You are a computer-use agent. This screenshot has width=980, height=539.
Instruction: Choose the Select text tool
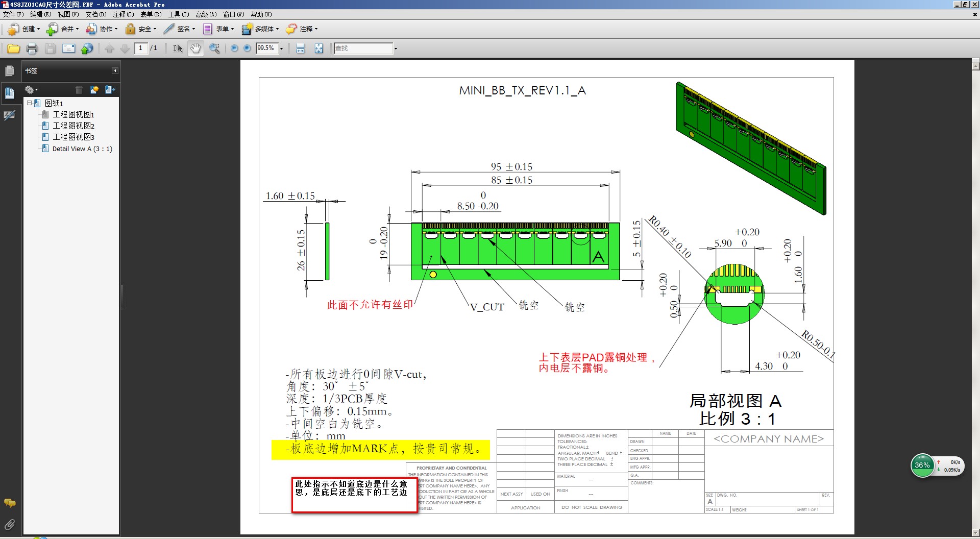tap(178, 48)
